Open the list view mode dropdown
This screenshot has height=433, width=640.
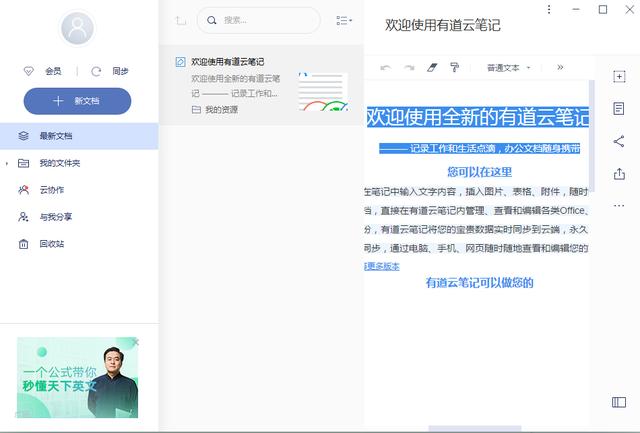[x=344, y=20]
